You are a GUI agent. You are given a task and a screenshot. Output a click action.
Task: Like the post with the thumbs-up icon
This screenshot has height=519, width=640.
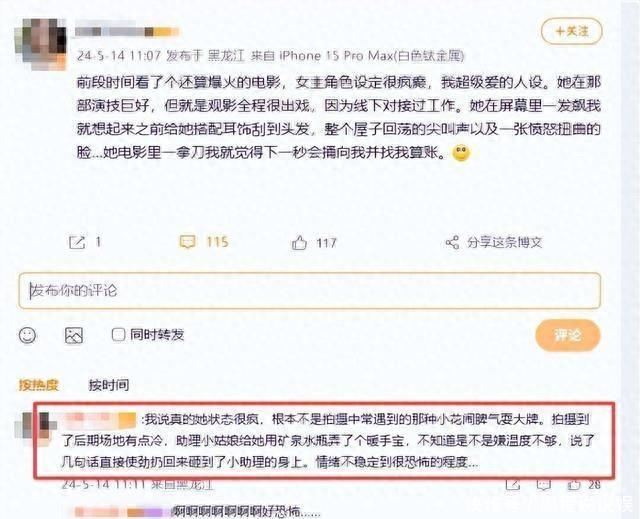coord(299,243)
